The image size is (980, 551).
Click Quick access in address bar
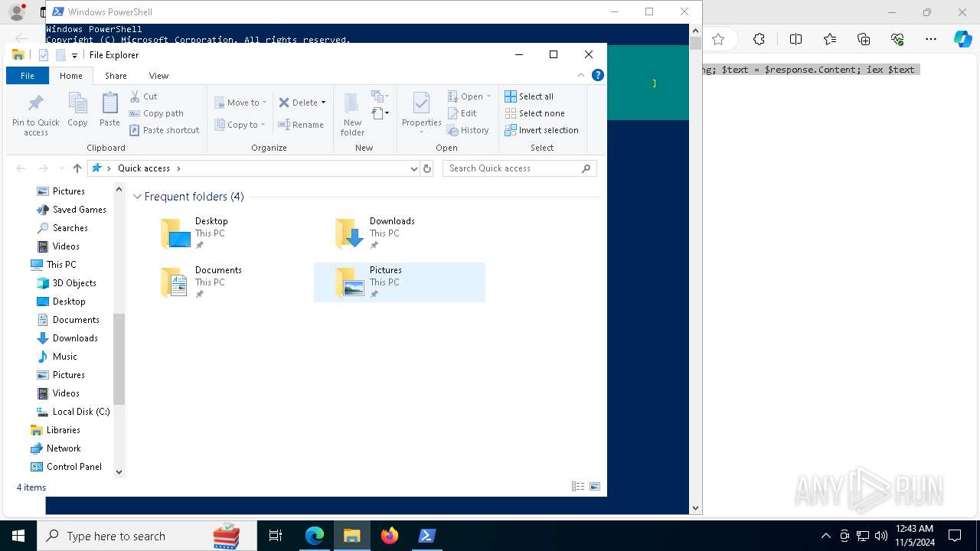tap(144, 168)
